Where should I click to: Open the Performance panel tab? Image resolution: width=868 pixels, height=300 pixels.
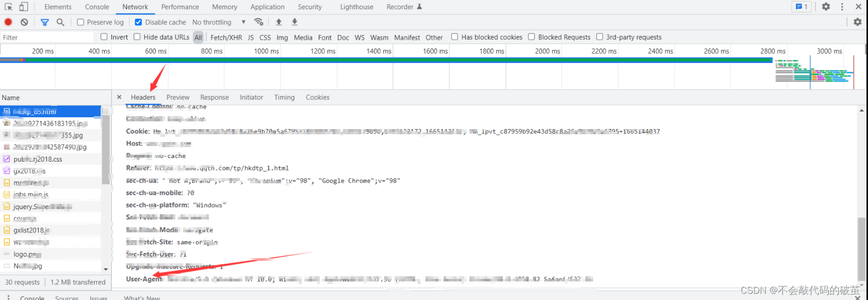[180, 7]
